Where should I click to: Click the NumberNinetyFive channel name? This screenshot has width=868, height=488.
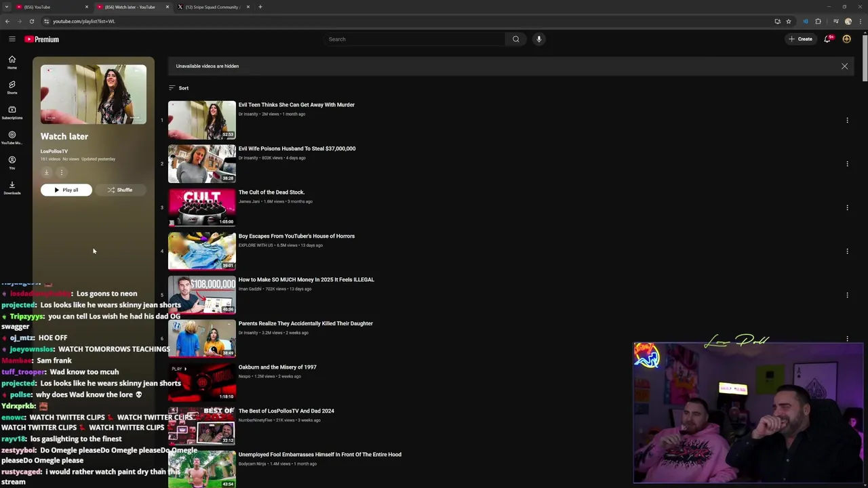pos(256,420)
